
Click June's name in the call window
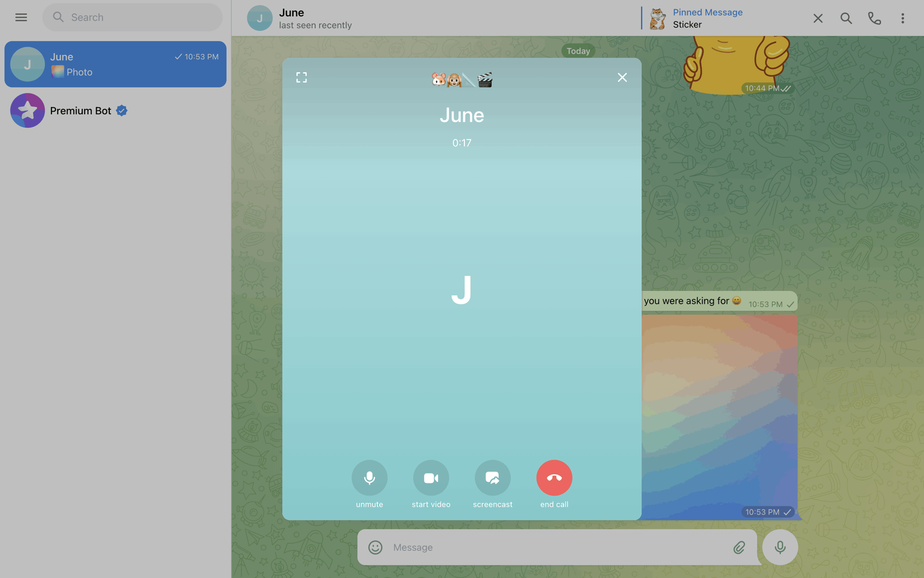click(462, 115)
